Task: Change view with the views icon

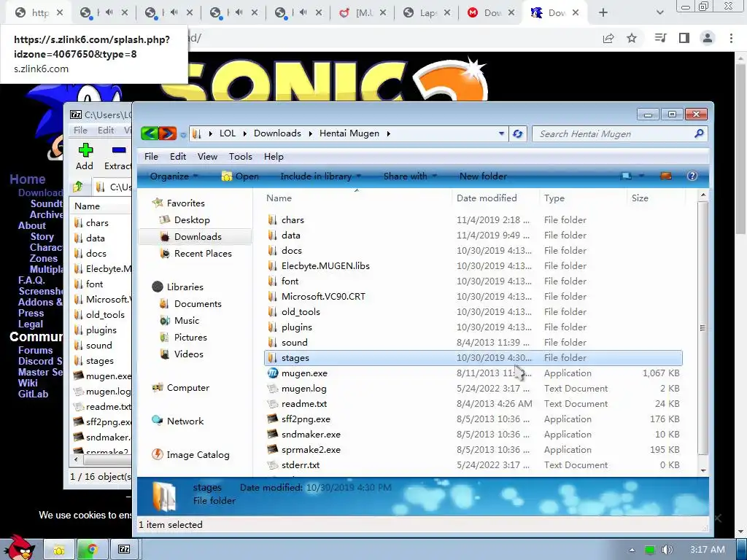Action: point(626,176)
